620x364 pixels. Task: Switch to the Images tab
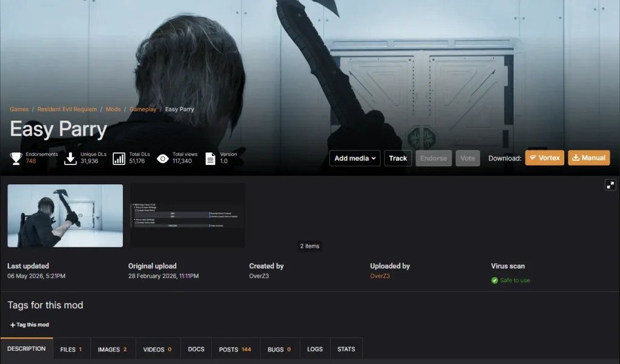click(113, 349)
